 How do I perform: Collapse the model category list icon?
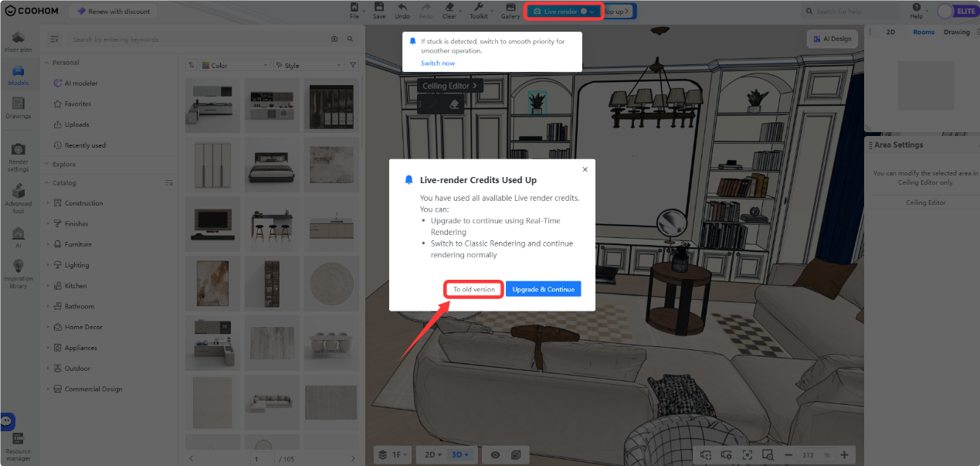(54, 39)
